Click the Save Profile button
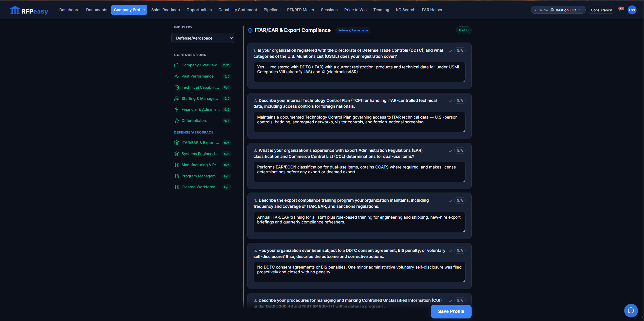 point(451,311)
